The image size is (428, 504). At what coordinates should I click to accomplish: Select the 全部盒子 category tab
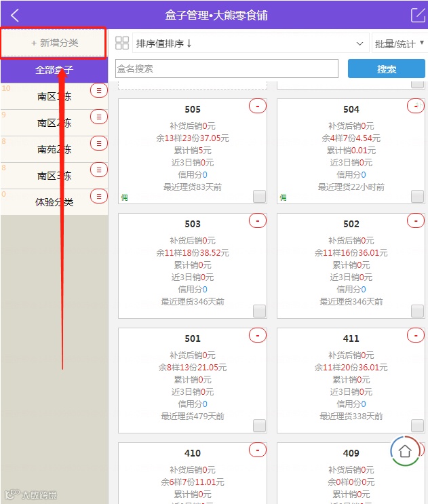click(x=54, y=70)
